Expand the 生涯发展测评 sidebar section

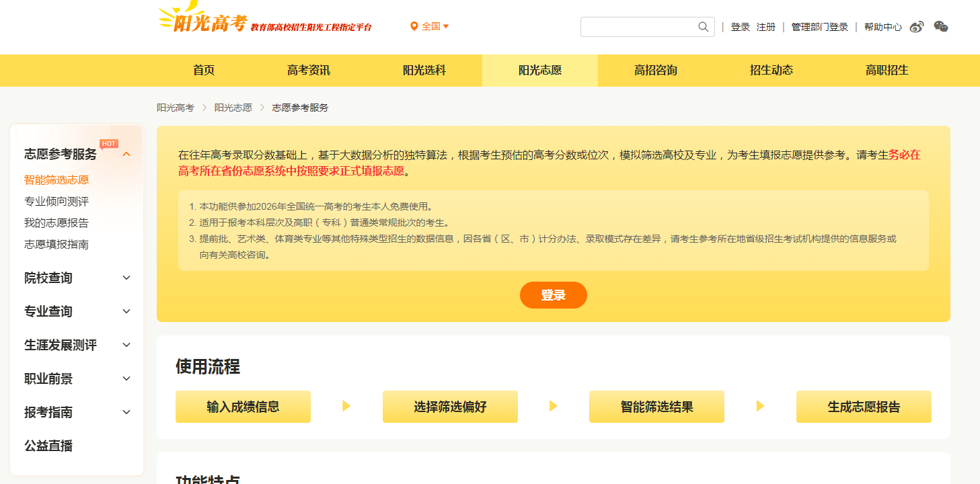(126, 345)
